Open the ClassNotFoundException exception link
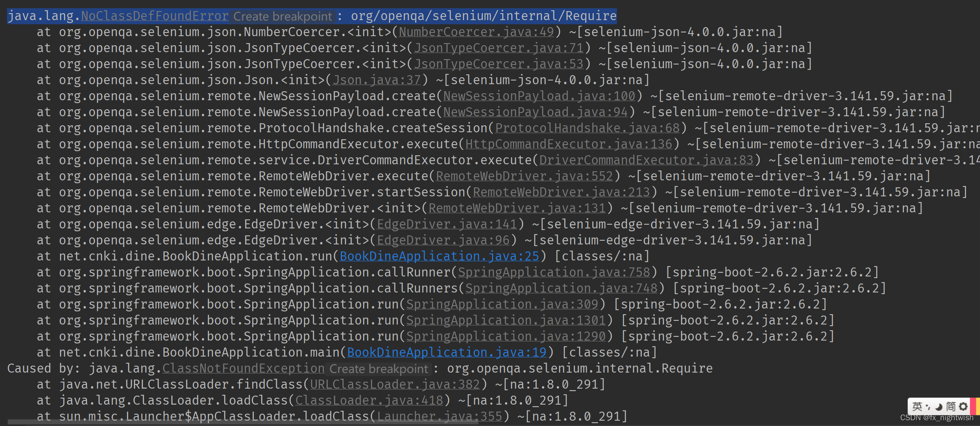This screenshot has width=980, height=426. tap(244, 368)
